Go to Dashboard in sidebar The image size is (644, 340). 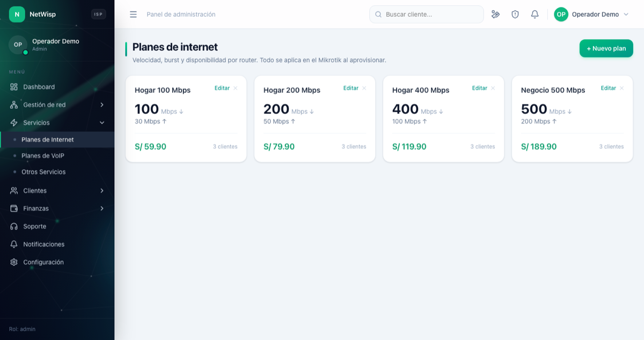[57, 87]
